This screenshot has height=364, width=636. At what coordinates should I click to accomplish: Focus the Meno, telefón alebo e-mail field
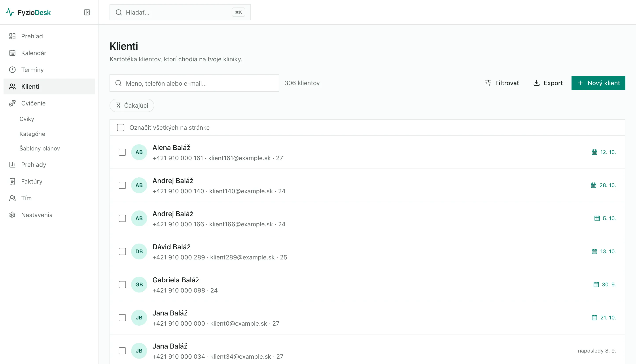(194, 83)
